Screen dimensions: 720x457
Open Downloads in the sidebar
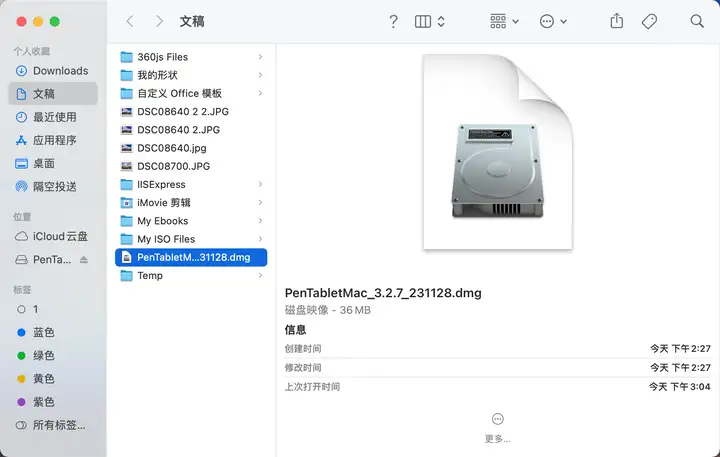tap(53, 71)
